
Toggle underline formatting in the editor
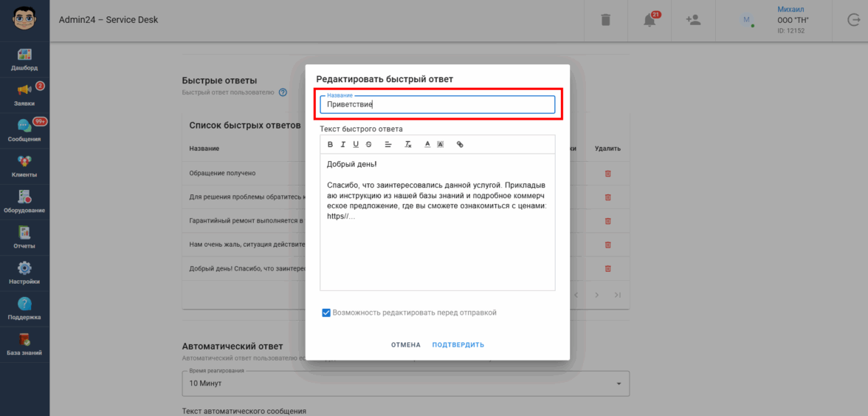(356, 145)
